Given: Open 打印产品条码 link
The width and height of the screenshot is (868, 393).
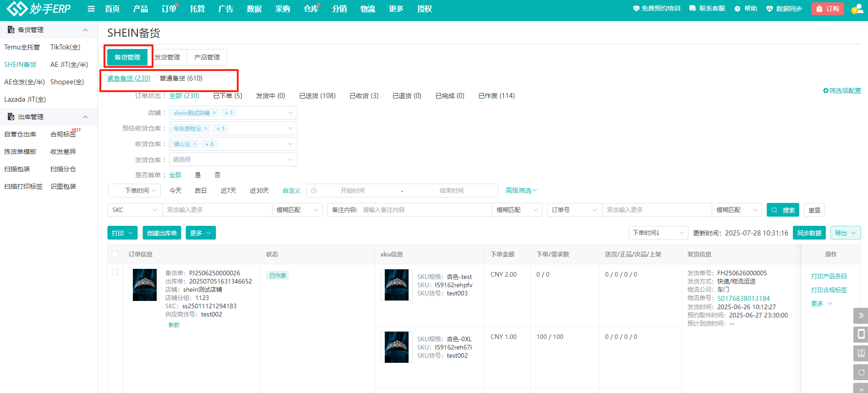Looking at the screenshot, I should point(829,276).
